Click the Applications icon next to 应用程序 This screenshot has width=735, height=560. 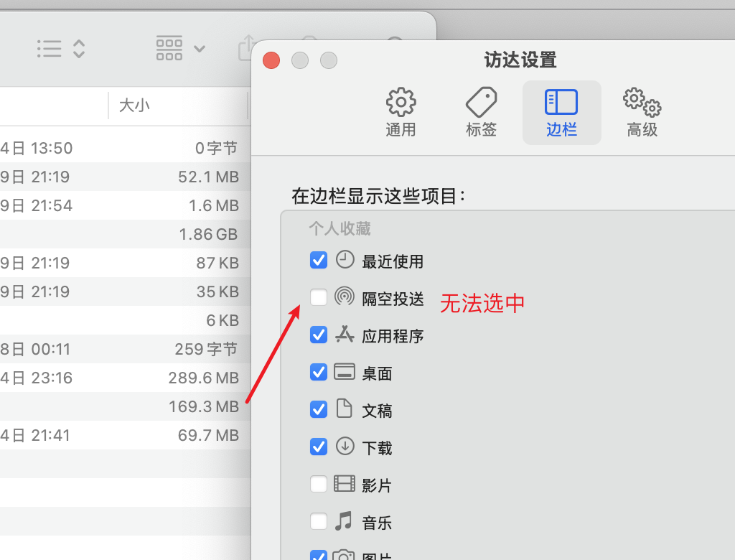345,335
